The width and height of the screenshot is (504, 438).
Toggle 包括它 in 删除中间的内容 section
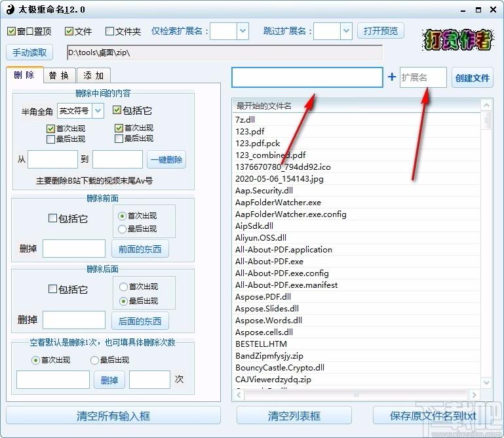click(117, 110)
